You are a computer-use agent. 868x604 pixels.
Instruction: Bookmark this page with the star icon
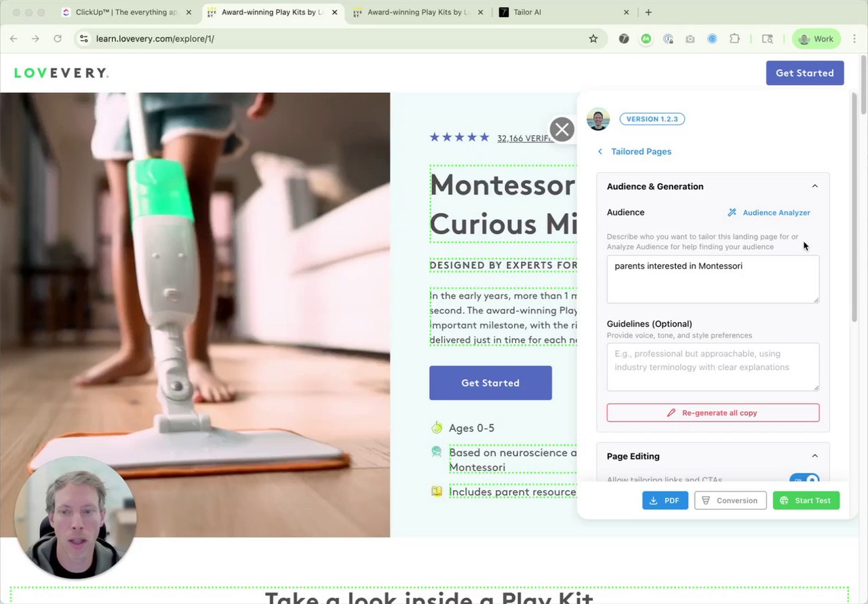click(593, 39)
